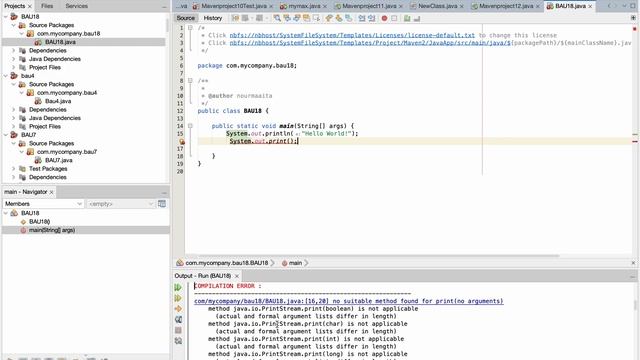Open the Maven2 JavaApp template link on line 3

[x=370, y=43]
